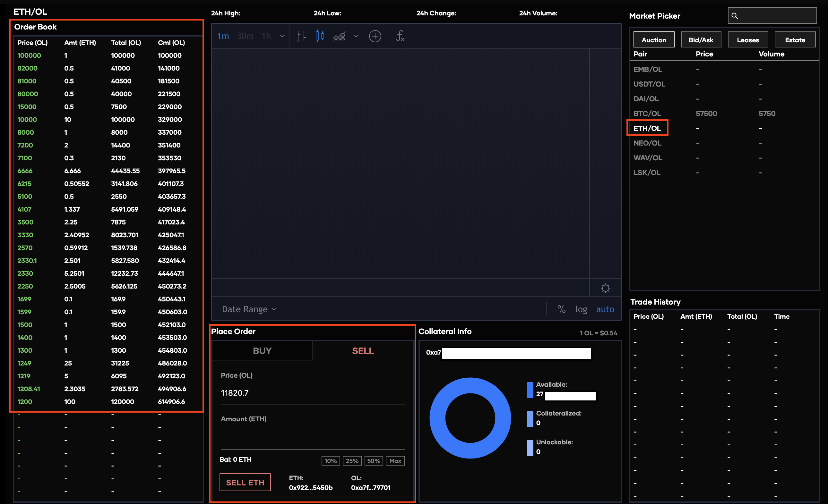The height and width of the screenshot is (504, 828).
Task: Toggle log scale on the chart
Action: pyautogui.click(x=581, y=309)
